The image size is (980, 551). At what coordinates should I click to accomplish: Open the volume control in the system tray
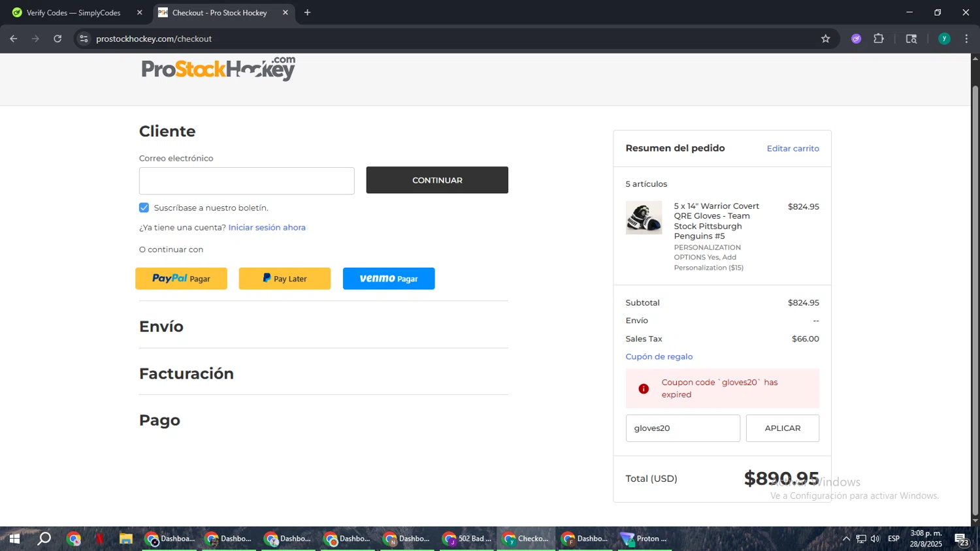click(875, 539)
